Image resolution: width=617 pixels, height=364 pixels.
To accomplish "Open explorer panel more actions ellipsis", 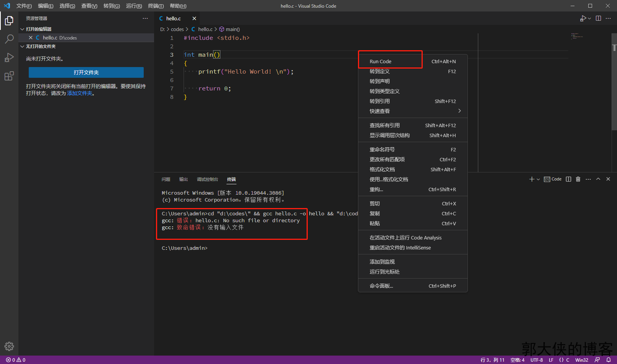I will click(145, 18).
